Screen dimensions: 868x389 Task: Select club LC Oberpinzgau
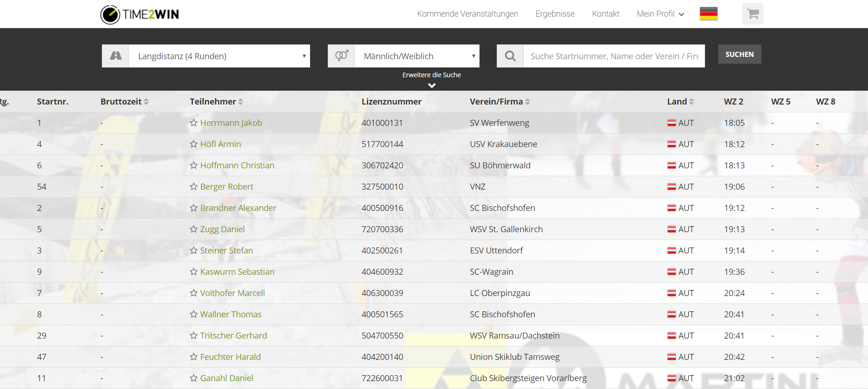[500, 293]
